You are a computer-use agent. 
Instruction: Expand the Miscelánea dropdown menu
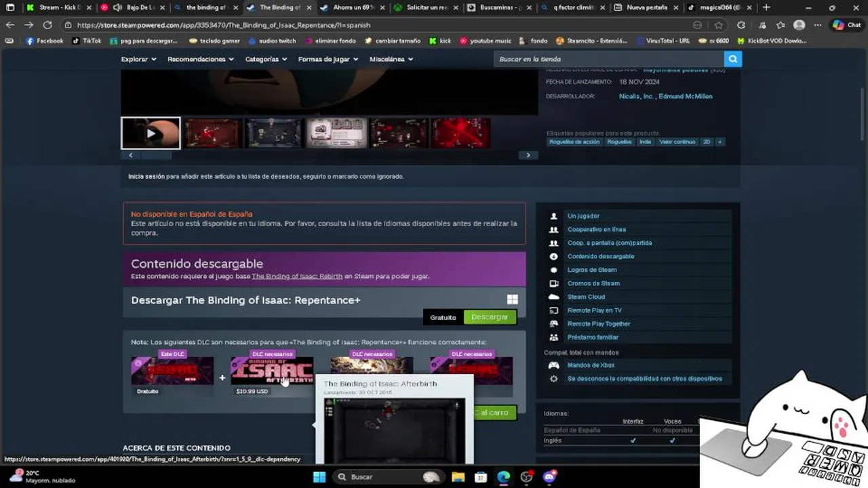pyautogui.click(x=391, y=59)
